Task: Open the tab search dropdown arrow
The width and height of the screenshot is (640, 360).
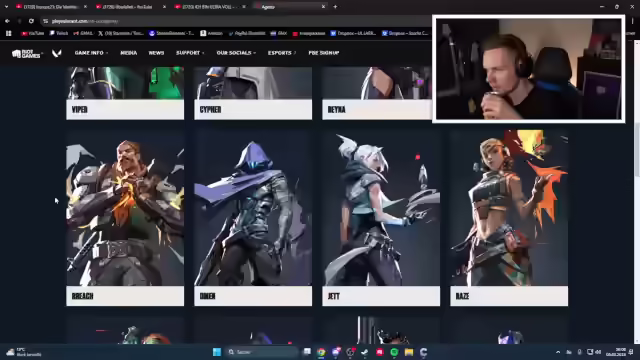Action: (6, 7)
